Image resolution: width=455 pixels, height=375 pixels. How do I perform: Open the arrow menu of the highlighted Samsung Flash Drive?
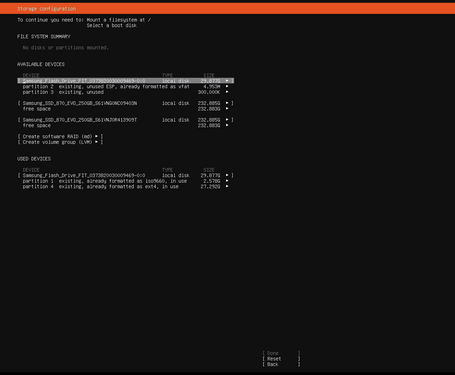pyautogui.click(x=227, y=81)
